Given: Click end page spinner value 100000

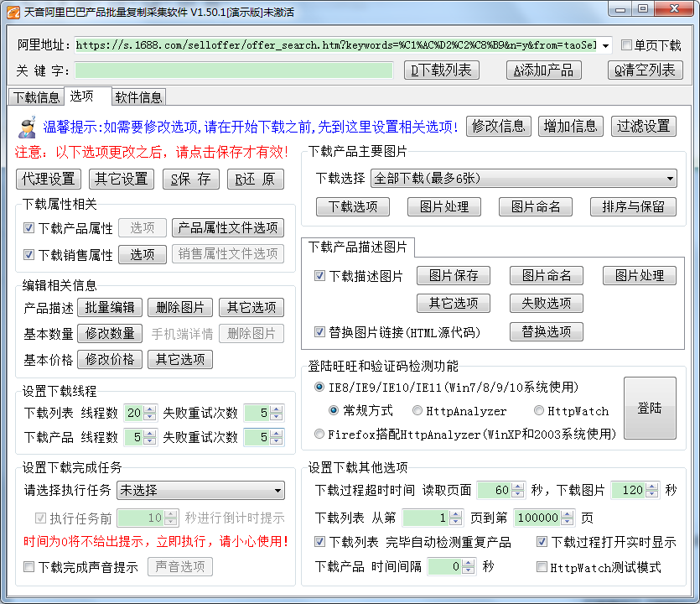Looking at the screenshot, I should (544, 518).
